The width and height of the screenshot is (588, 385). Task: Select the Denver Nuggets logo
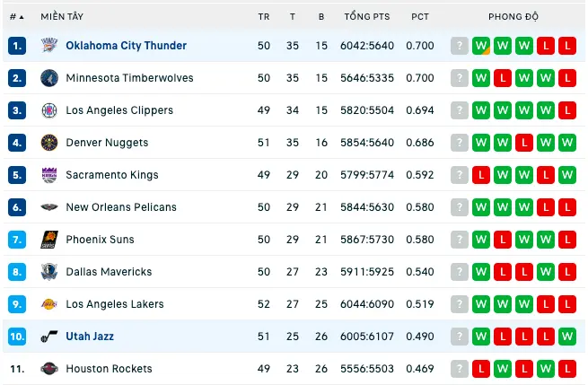[x=49, y=143]
